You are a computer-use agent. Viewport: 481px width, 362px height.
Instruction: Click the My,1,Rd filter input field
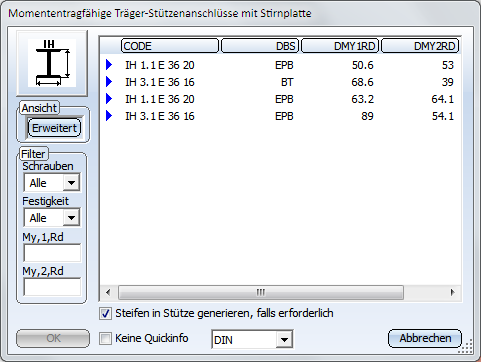coord(52,253)
